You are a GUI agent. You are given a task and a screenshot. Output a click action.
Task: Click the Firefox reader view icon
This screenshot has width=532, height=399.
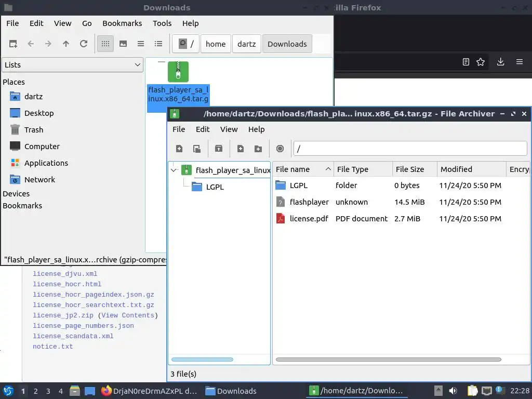466,62
